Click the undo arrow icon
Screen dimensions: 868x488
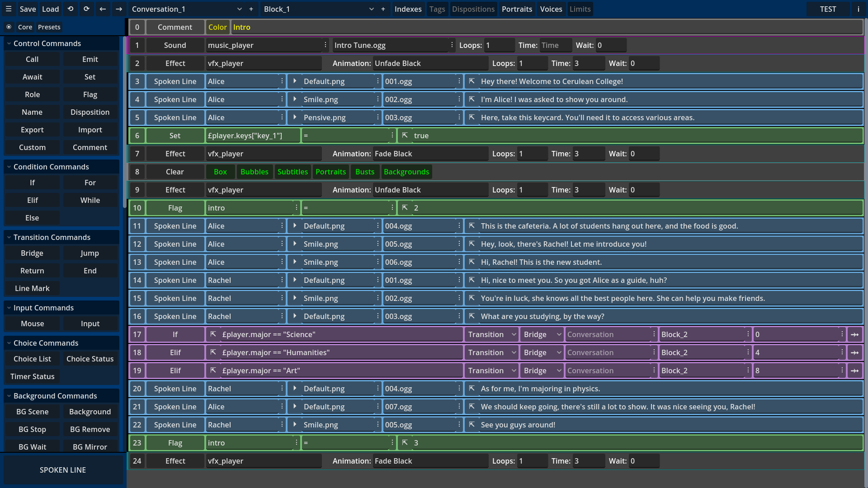[x=70, y=9]
